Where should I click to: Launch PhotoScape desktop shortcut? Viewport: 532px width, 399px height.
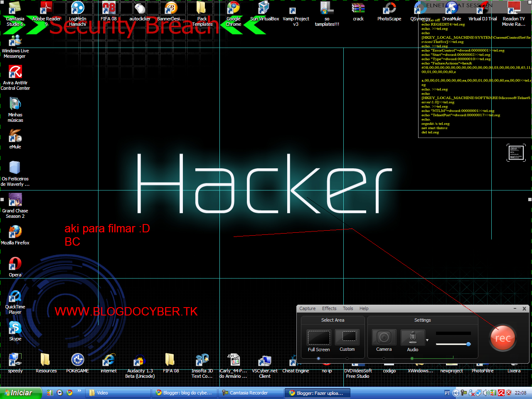coord(389,11)
